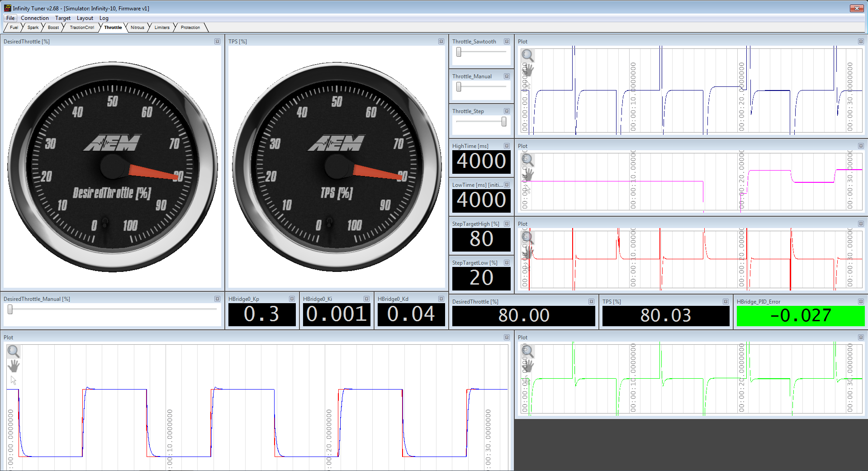
Task: Close the HBridge_PID_Error panel
Action: (861, 301)
